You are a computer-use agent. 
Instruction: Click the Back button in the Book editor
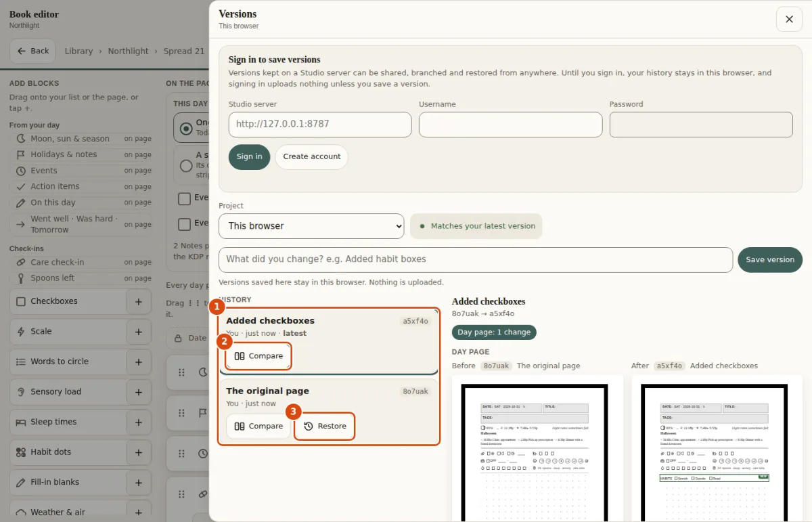[x=32, y=51]
